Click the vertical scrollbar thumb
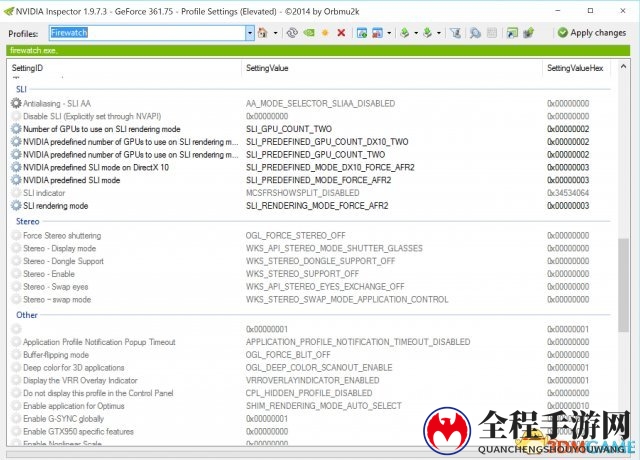The width and height of the screenshot is (640, 460). pos(623,285)
